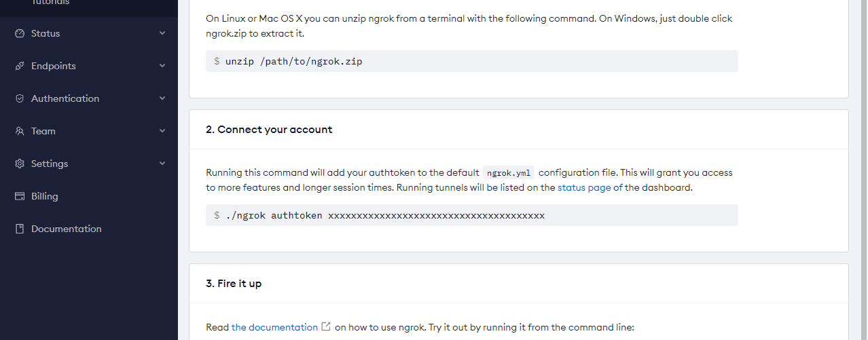Click the Settings gear icon

[20, 164]
